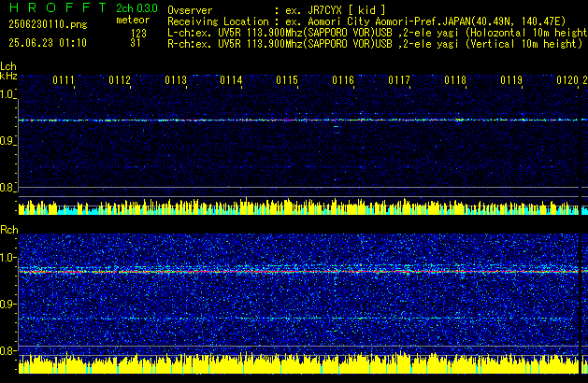Click the meteor label
Image resolution: width=588 pixels, height=383 pixels.
[133, 20]
